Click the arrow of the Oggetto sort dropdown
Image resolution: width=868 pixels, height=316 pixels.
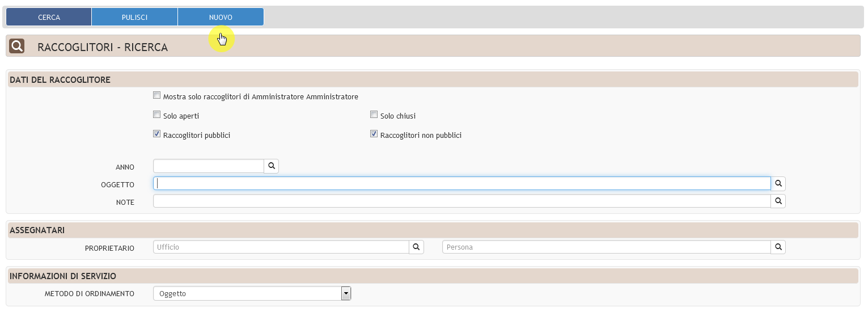pos(346,293)
